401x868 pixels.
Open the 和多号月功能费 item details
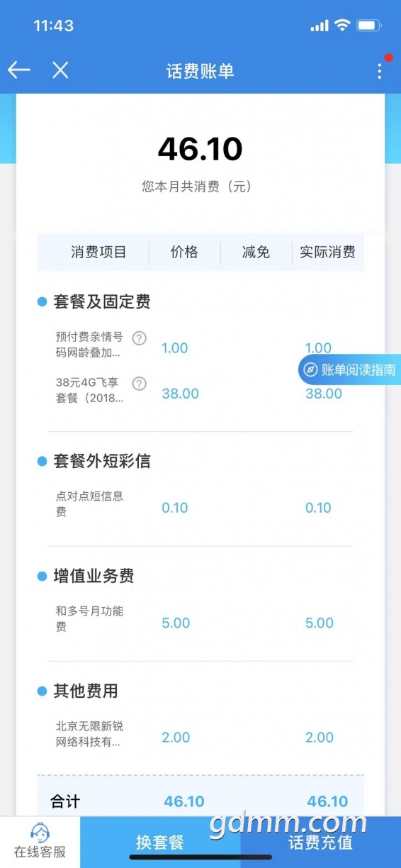point(90,618)
